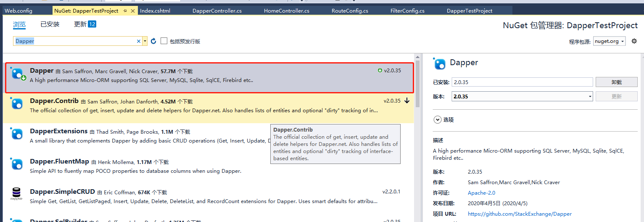Click the green installed indicator beside v2.0.35

380,71
